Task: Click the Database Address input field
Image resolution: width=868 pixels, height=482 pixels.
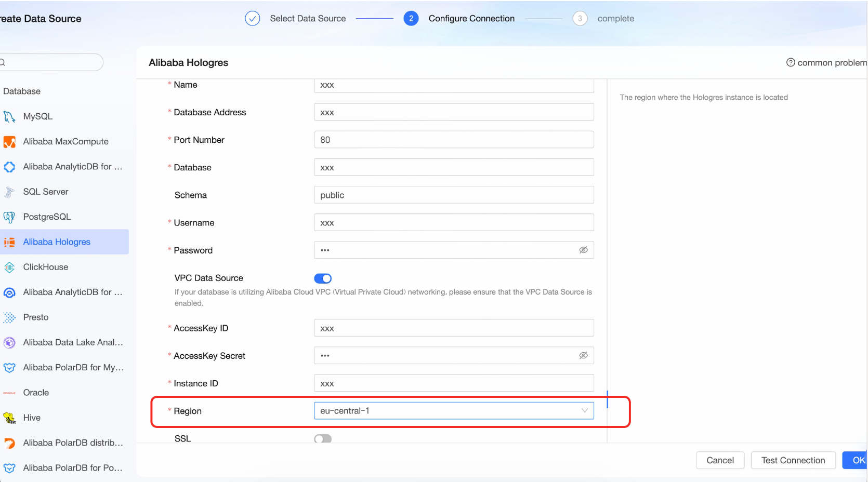Action: [x=454, y=112]
